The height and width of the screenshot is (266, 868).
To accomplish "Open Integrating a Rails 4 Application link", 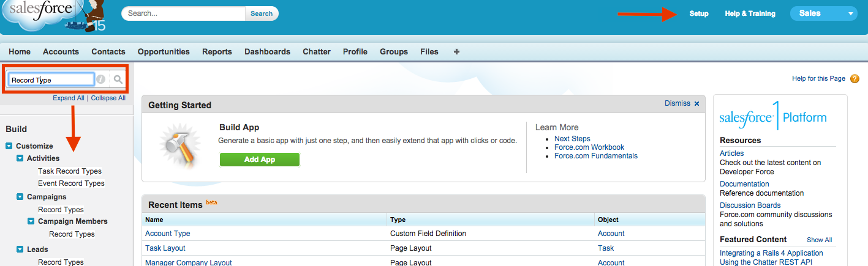I will point(771,253).
